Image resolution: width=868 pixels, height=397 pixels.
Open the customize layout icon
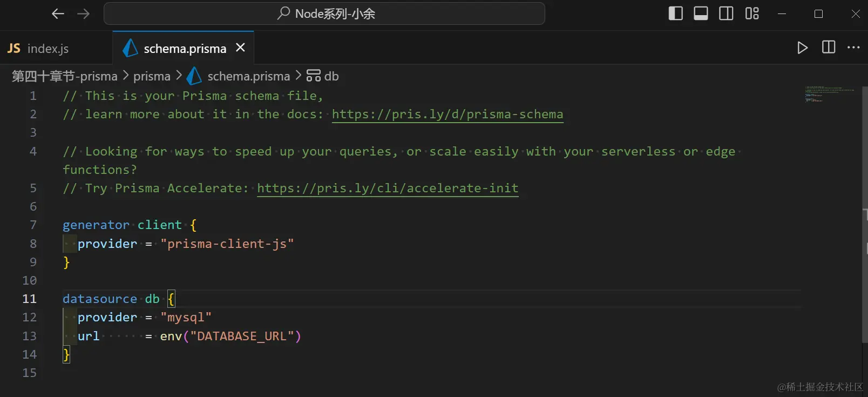pyautogui.click(x=752, y=14)
